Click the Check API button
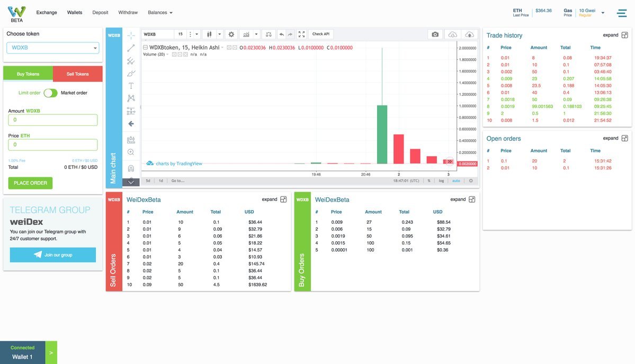635x364 pixels. point(321,34)
